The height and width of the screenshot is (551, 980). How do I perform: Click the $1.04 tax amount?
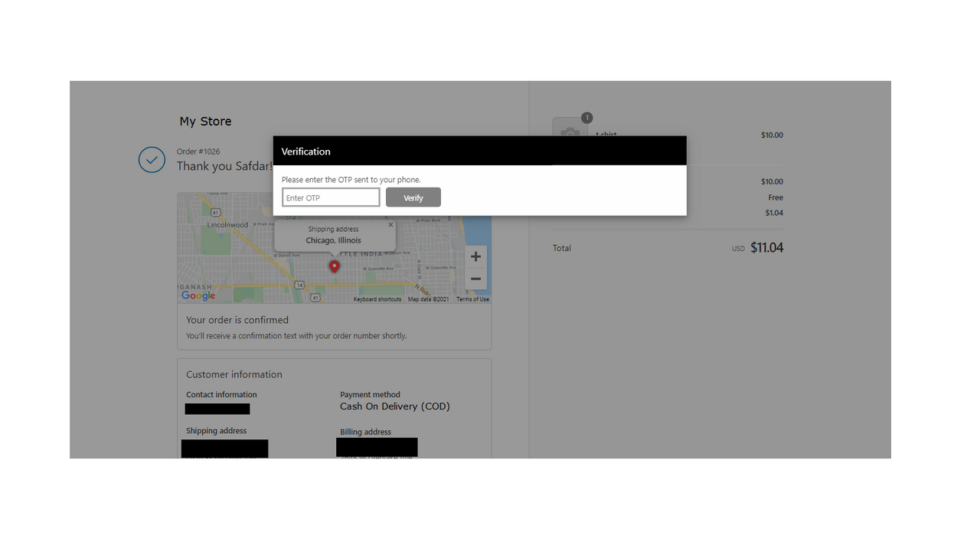coord(774,213)
